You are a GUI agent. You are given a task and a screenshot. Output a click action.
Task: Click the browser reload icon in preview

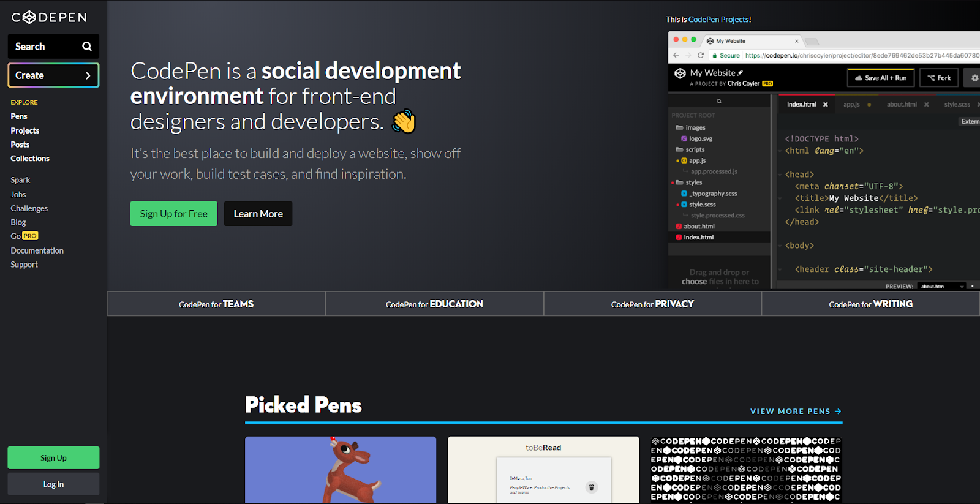701,55
